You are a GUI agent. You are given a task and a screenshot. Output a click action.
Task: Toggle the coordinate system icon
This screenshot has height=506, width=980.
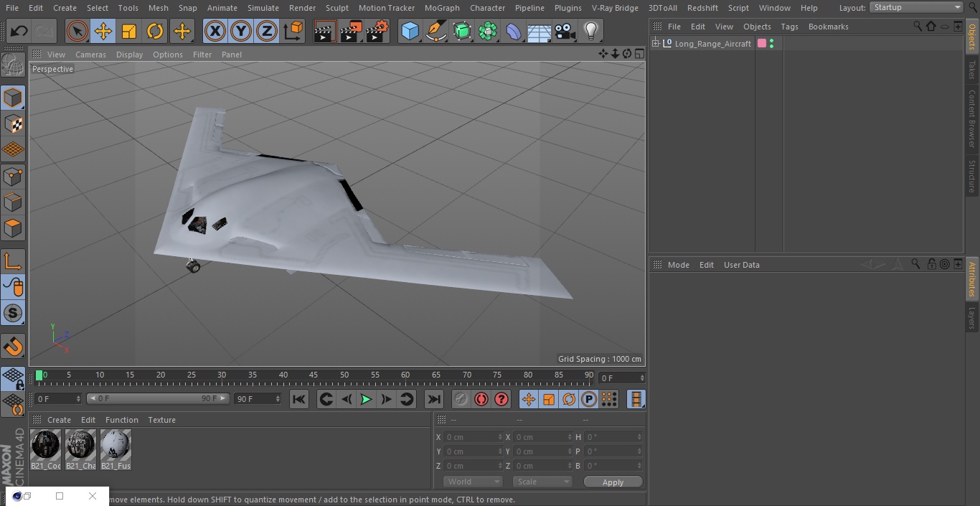pos(293,31)
